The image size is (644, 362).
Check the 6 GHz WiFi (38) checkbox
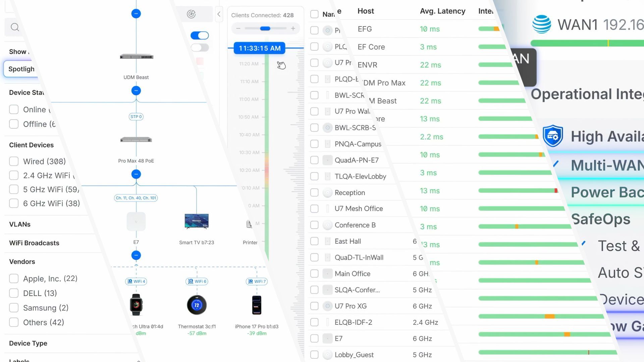[14, 203]
